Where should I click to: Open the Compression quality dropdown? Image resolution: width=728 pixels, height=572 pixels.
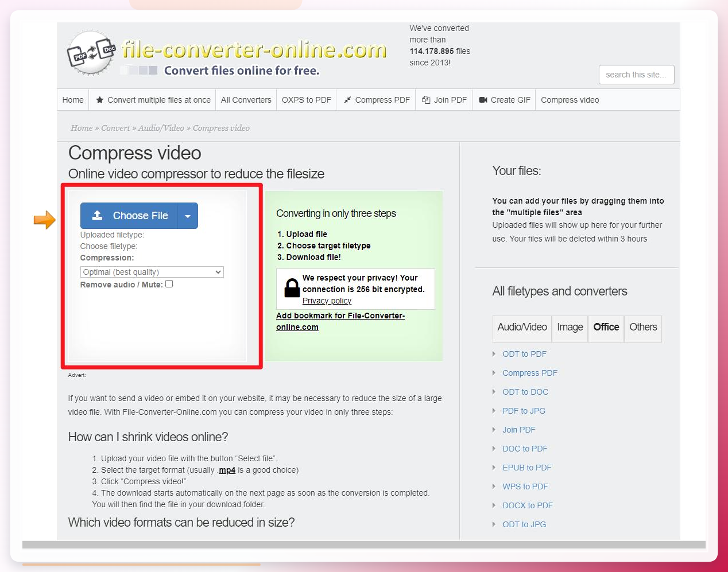[x=152, y=272]
